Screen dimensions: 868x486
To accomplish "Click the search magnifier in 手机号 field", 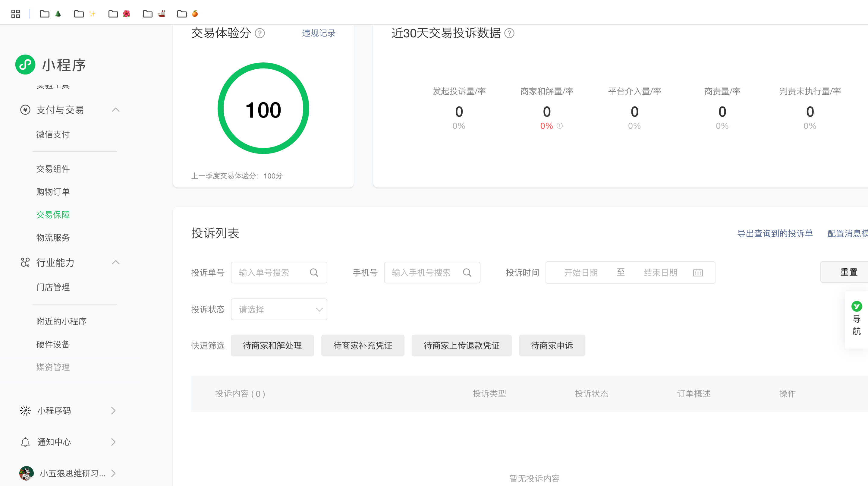I will [467, 273].
